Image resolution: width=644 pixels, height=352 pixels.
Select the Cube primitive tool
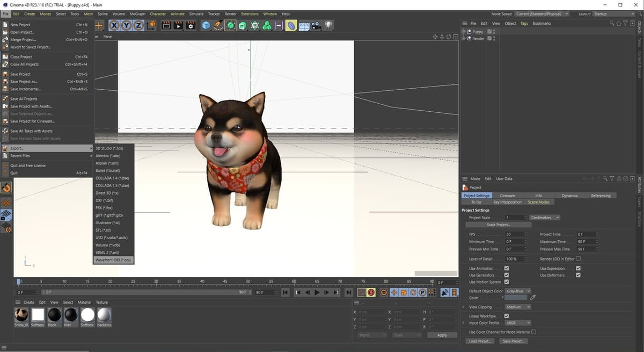[x=206, y=25]
